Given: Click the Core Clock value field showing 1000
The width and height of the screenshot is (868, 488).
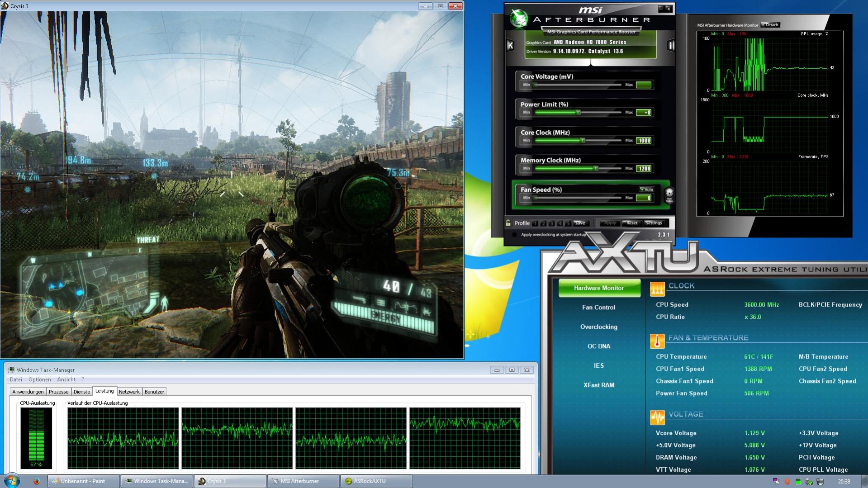Looking at the screenshot, I should point(644,141).
